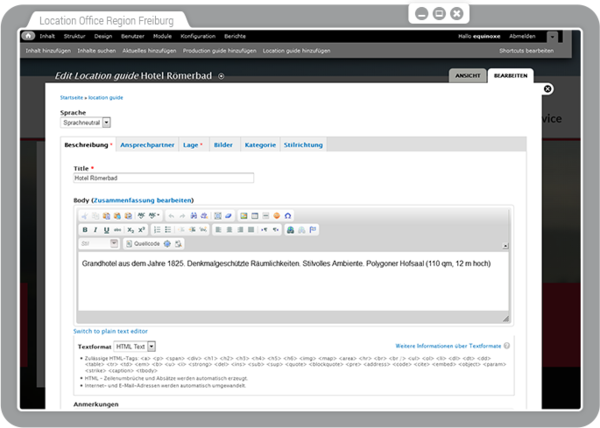
Task: Apply italic formatting in the editor
Action: tap(95, 229)
